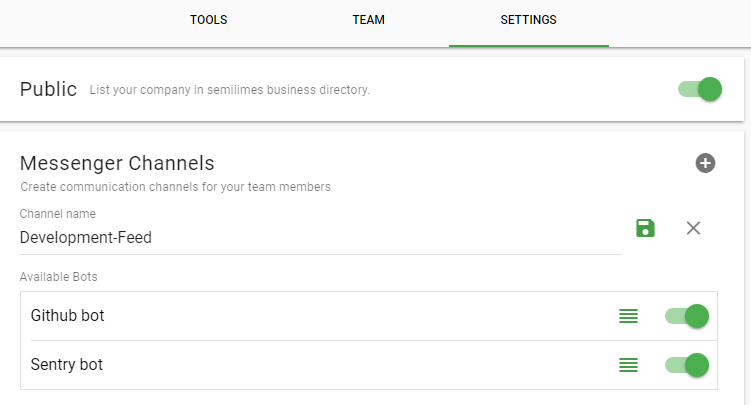The width and height of the screenshot is (751, 405).
Task: Click the Public section heading
Action: (48, 89)
